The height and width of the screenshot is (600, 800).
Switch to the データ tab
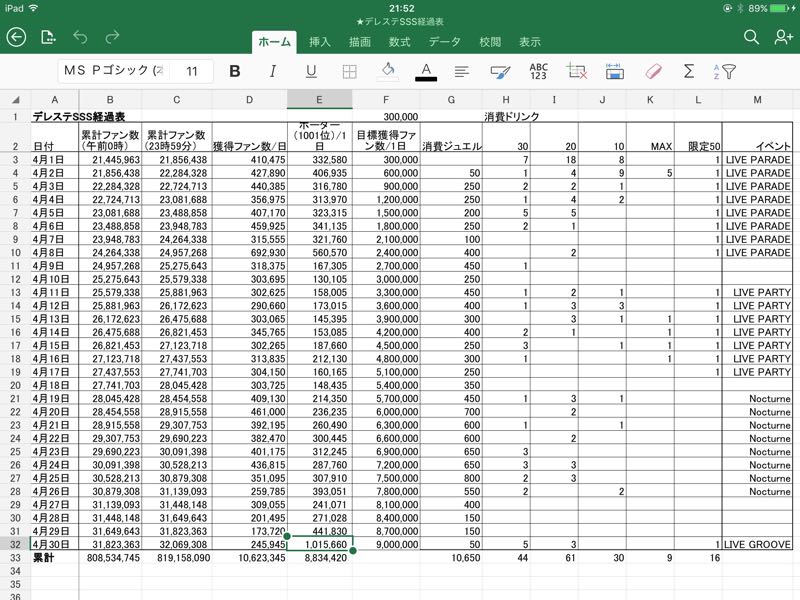pyautogui.click(x=444, y=42)
